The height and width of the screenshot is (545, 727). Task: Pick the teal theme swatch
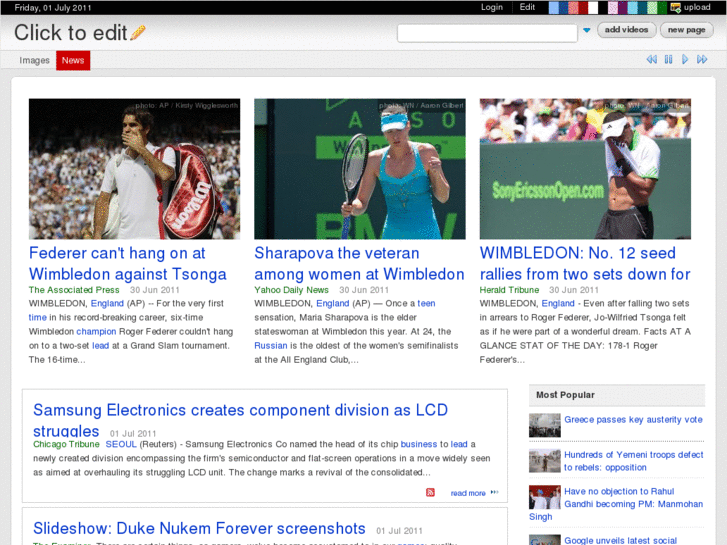(x=642, y=7)
